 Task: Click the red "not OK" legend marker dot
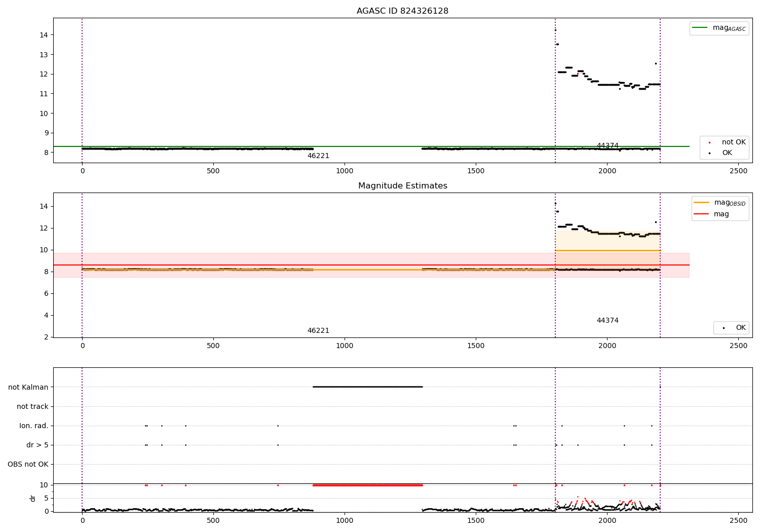[x=709, y=143]
